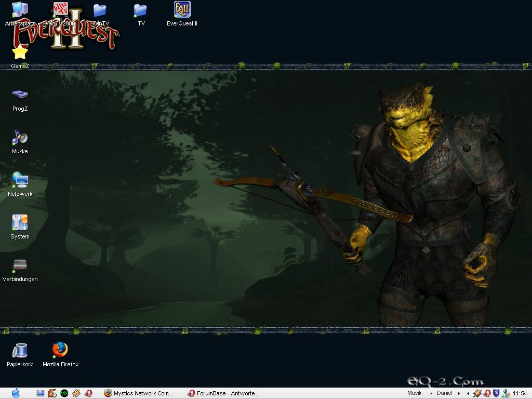Open the GameZ star icon

[x=20, y=56]
